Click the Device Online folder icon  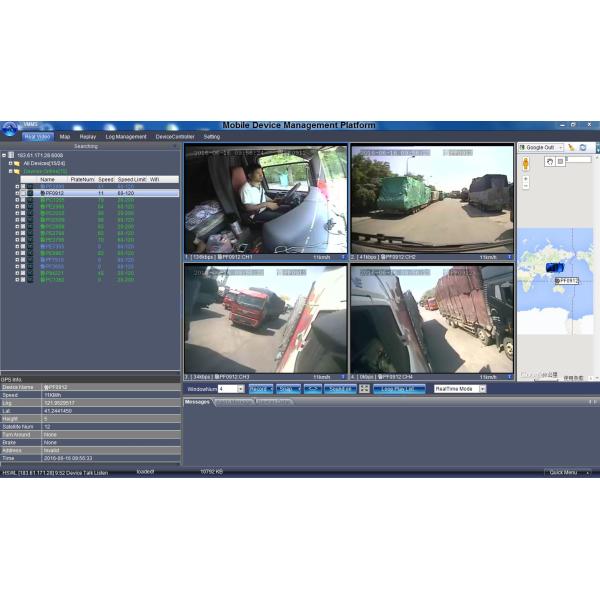[x=17, y=171]
